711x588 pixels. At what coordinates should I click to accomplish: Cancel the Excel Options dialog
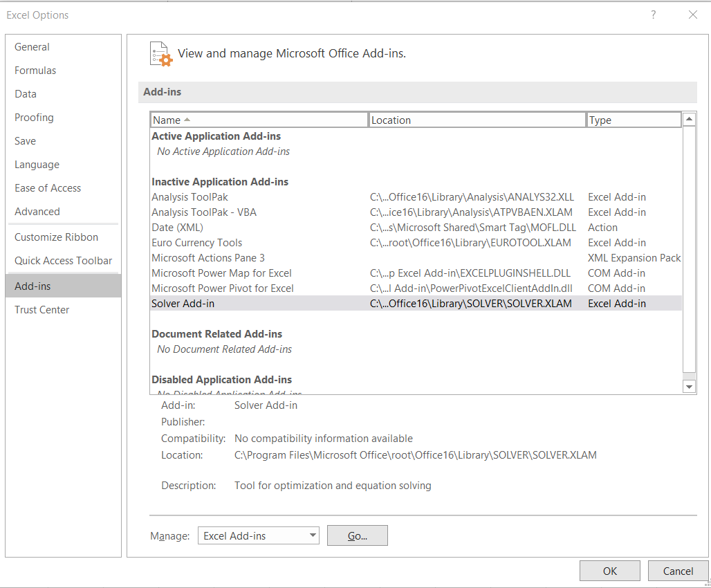(677, 571)
